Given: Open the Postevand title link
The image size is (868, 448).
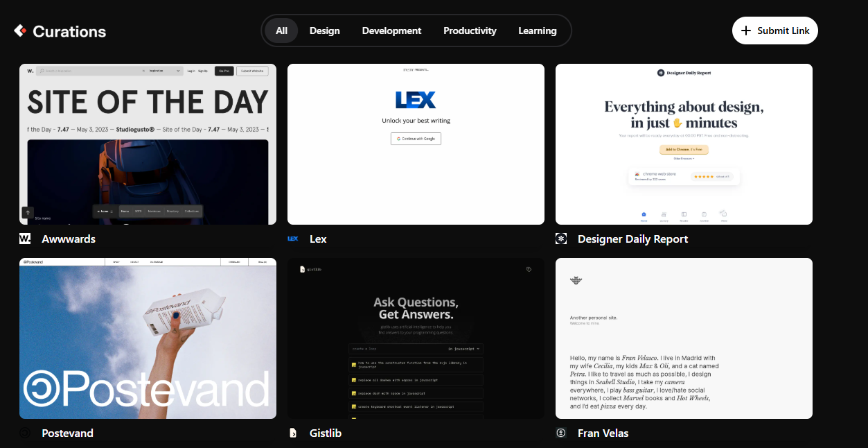Looking at the screenshot, I should point(67,433).
